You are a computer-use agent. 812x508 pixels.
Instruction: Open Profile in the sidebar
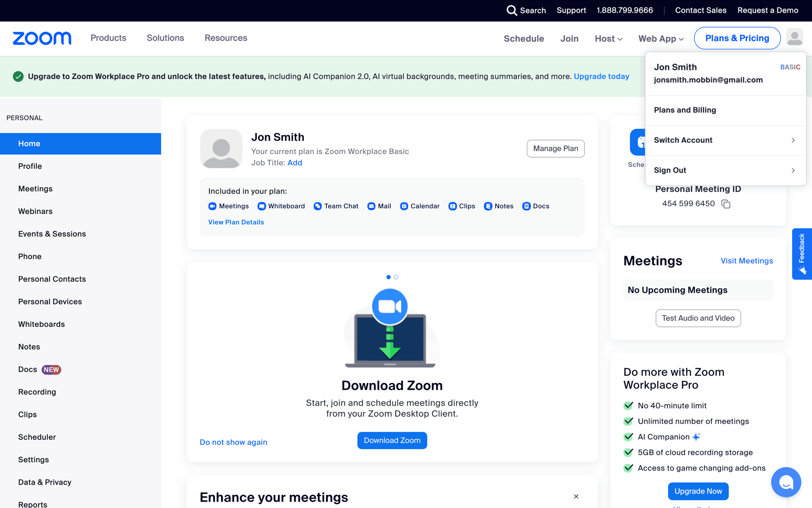tap(80, 166)
